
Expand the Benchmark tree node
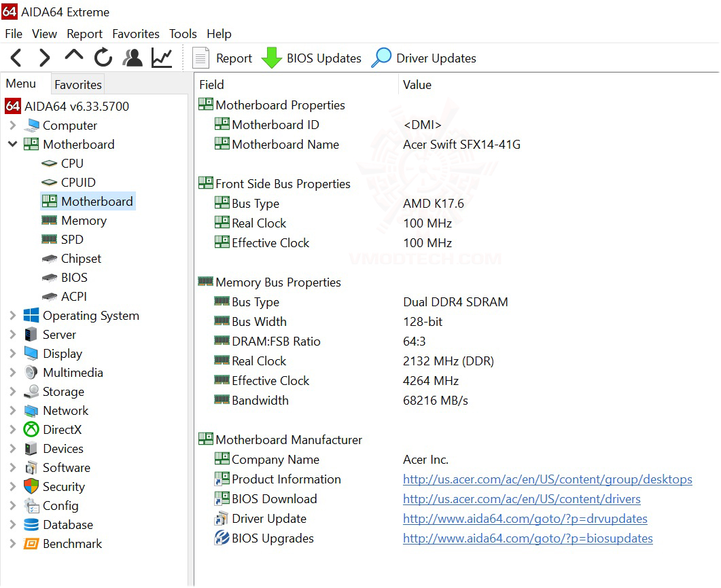click(13, 544)
